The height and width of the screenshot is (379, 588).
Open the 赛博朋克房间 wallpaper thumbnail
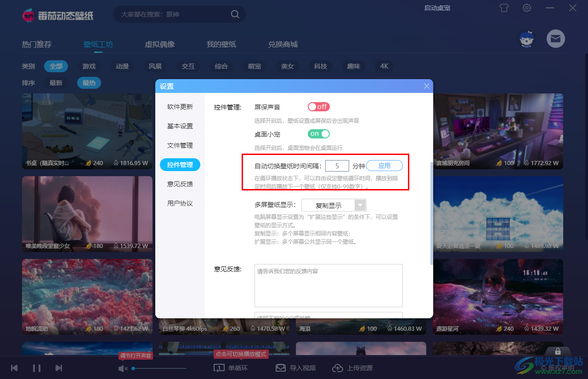pos(498,131)
